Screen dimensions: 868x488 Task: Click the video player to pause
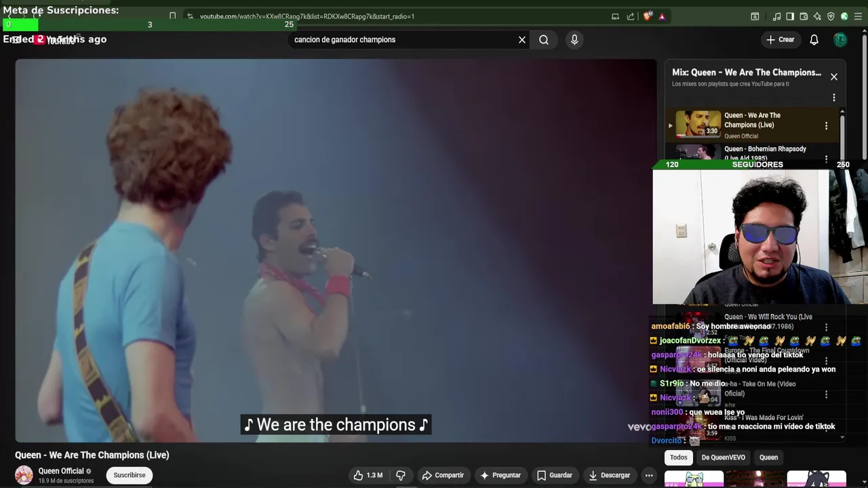click(336, 251)
